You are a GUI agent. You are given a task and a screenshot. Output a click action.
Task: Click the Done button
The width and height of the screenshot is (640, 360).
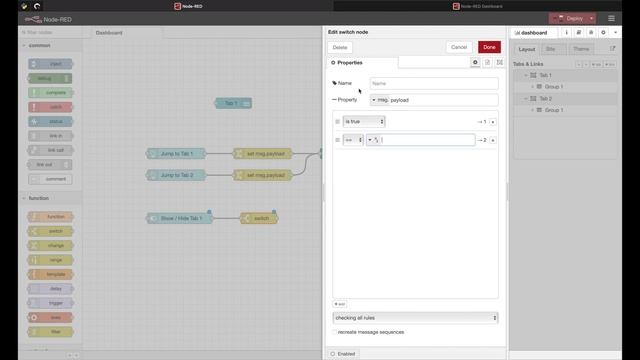click(x=489, y=47)
